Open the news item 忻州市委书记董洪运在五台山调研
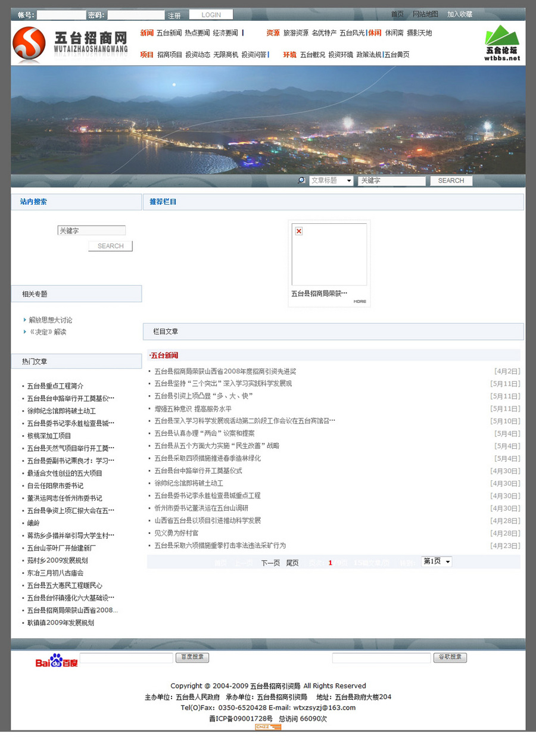536x756 pixels. [201, 508]
